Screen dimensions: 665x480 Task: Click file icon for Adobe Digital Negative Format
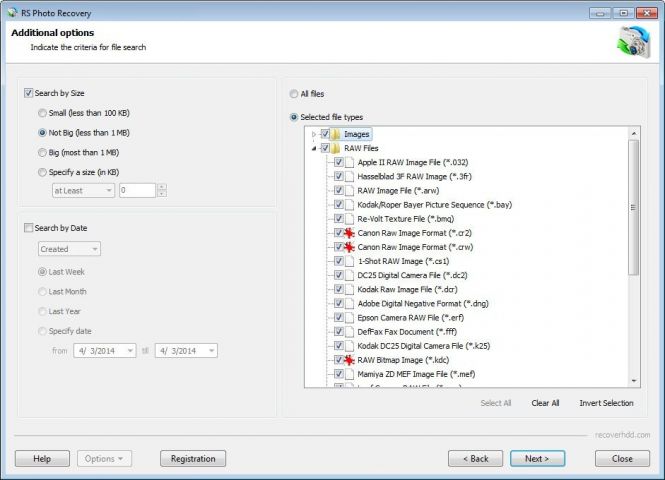click(x=349, y=304)
